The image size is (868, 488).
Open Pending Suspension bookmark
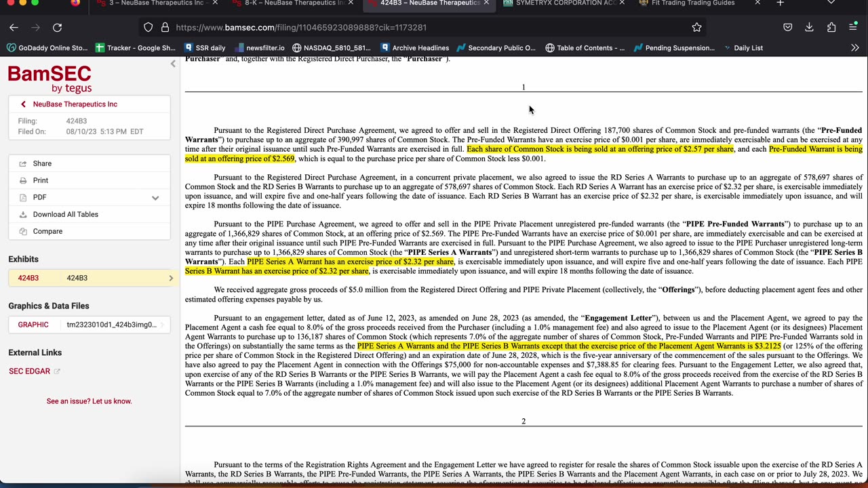674,47
